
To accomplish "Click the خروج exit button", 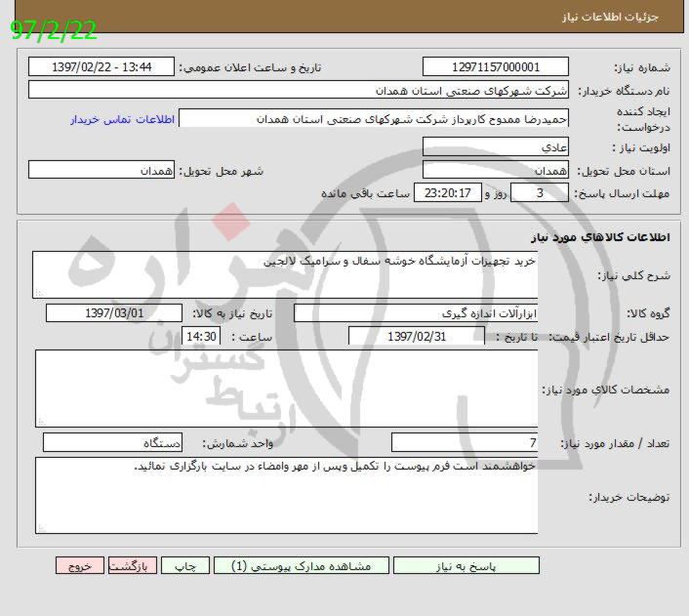I will [79, 565].
